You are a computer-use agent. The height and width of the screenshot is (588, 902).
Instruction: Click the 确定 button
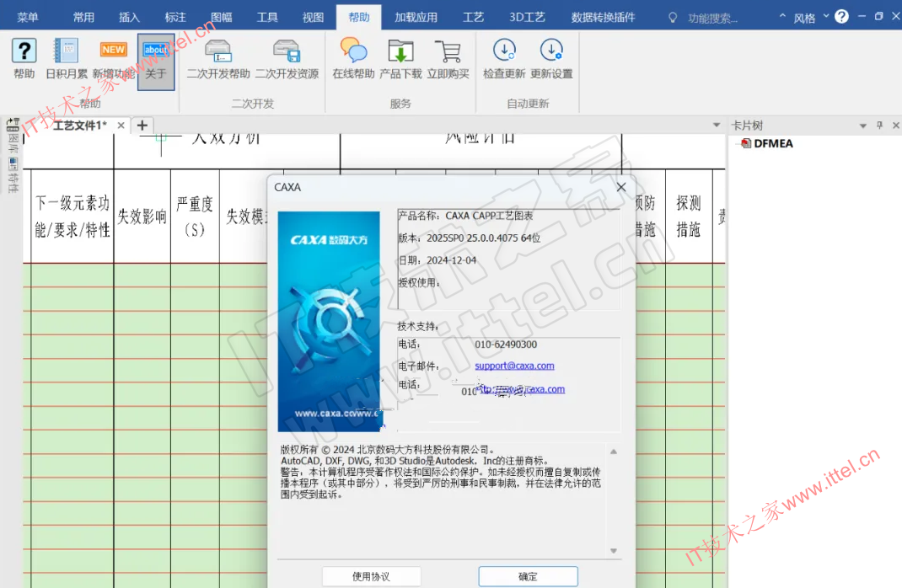tap(528, 576)
